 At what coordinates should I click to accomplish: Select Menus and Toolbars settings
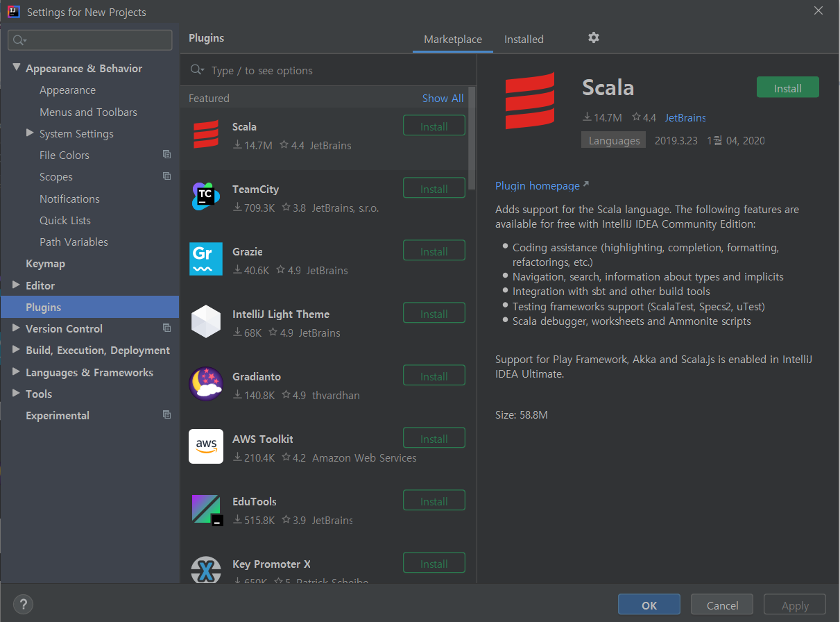coord(88,112)
